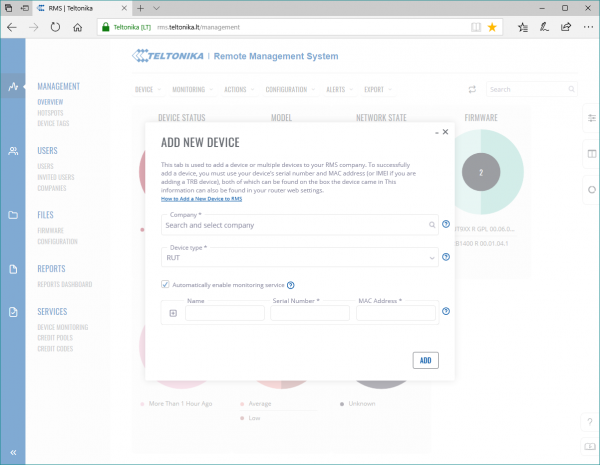Expand the Configuration menu dropdown
The width and height of the screenshot is (600, 465).
pos(290,90)
